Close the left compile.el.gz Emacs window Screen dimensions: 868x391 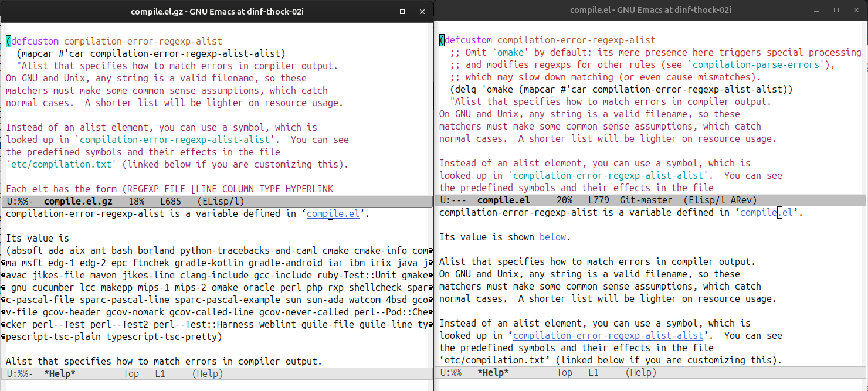[x=422, y=11]
